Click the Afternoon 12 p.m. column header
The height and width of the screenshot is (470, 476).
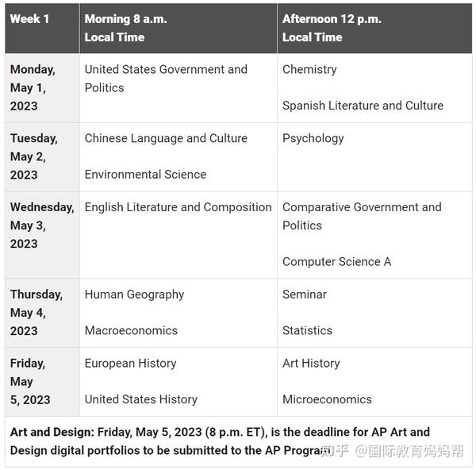[332, 28]
